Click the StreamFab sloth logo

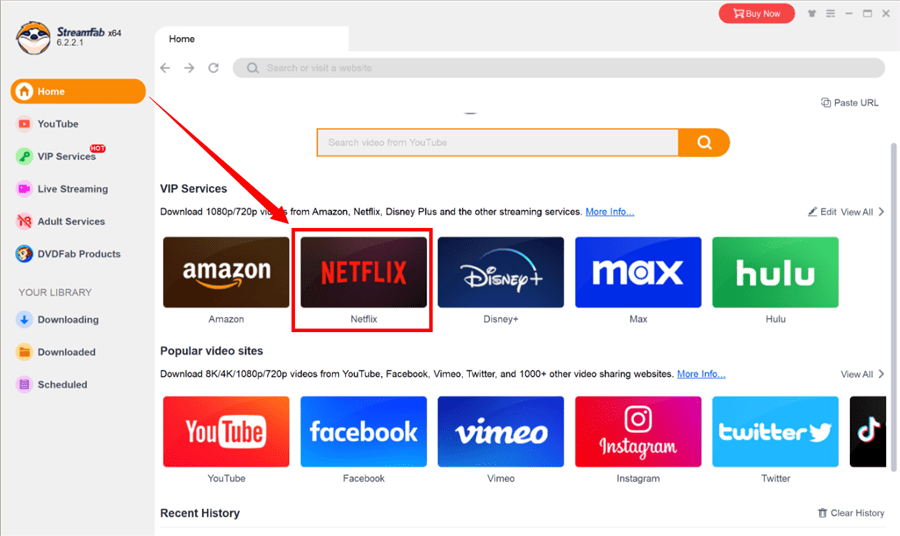[x=33, y=38]
